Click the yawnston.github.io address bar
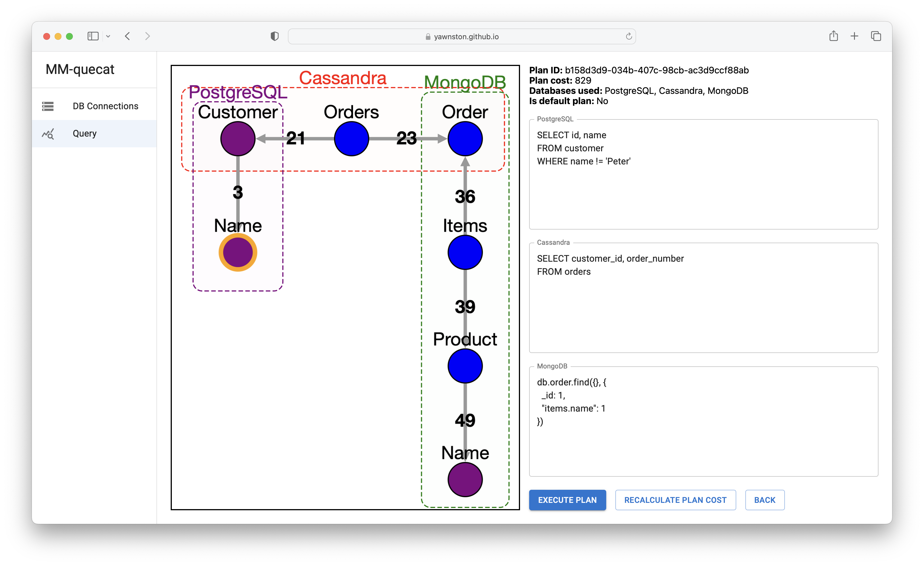The width and height of the screenshot is (924, 566). point(462,36)
